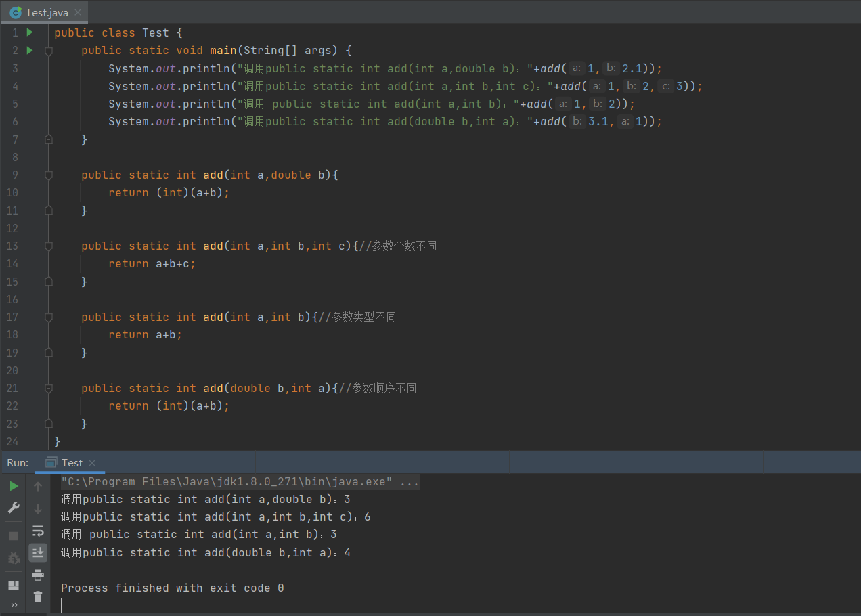Show more Run toolbar actions with double chevron
The width and height of the screenshot is (861, 616).
pos(14,605)
